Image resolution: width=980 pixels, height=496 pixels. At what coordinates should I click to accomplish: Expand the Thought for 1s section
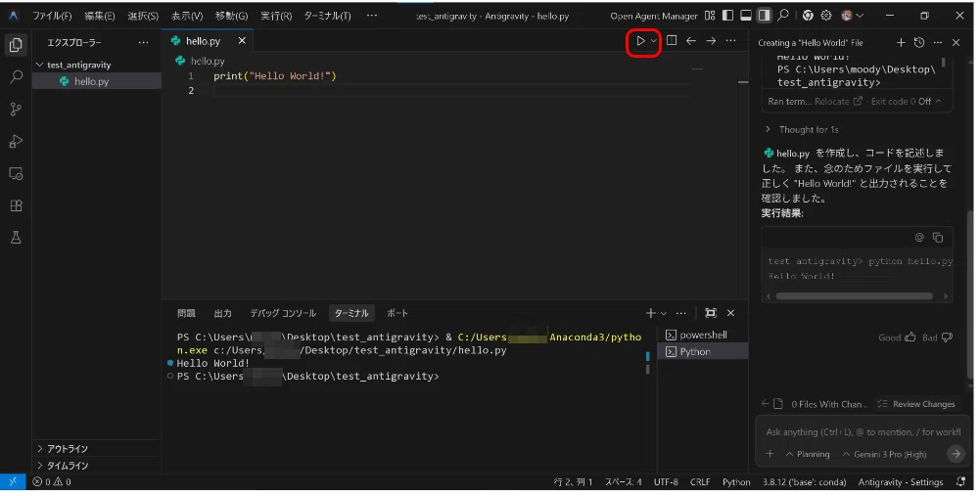click(x=802, y=130)
